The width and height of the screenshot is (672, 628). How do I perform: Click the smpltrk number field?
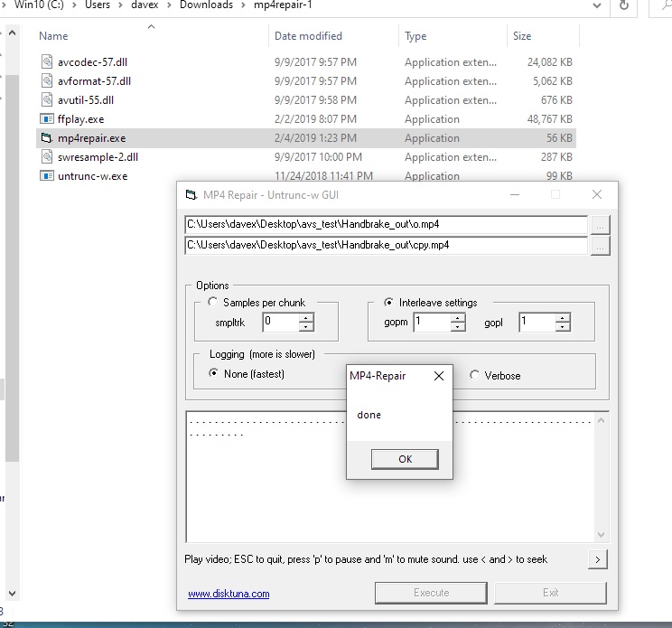281,322
